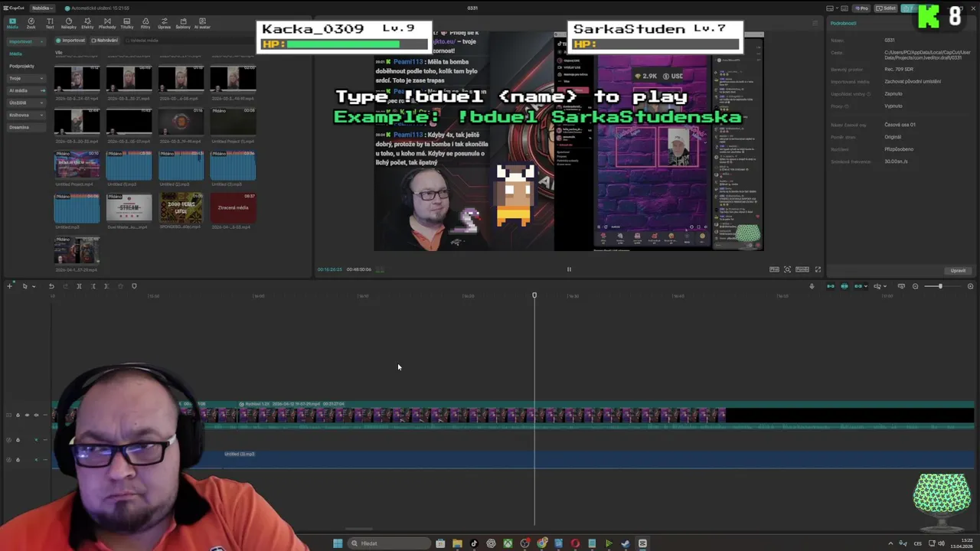Viewport: 980px width, 551px height.
Task: Open the Nálepky stickers tab
Action: pos(68,23)
